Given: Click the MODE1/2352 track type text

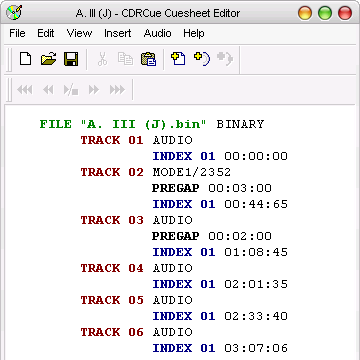Looking at the screenshot, I should (x=192, y=172).
